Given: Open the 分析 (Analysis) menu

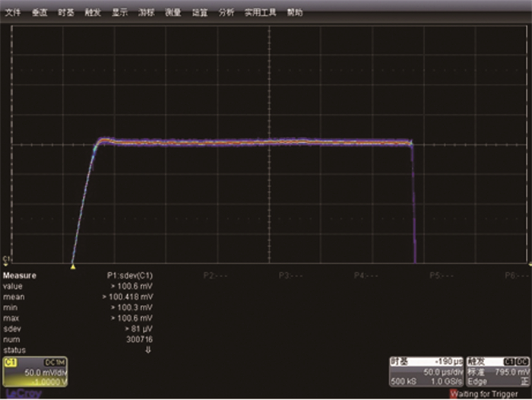Looking at the screenshot, I should [x=226, y=14].
